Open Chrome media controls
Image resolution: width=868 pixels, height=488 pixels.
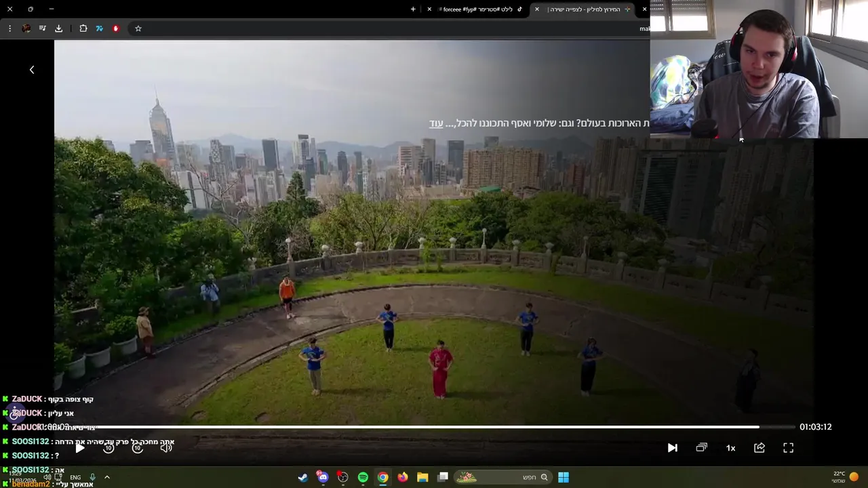[x=42, y=28]
